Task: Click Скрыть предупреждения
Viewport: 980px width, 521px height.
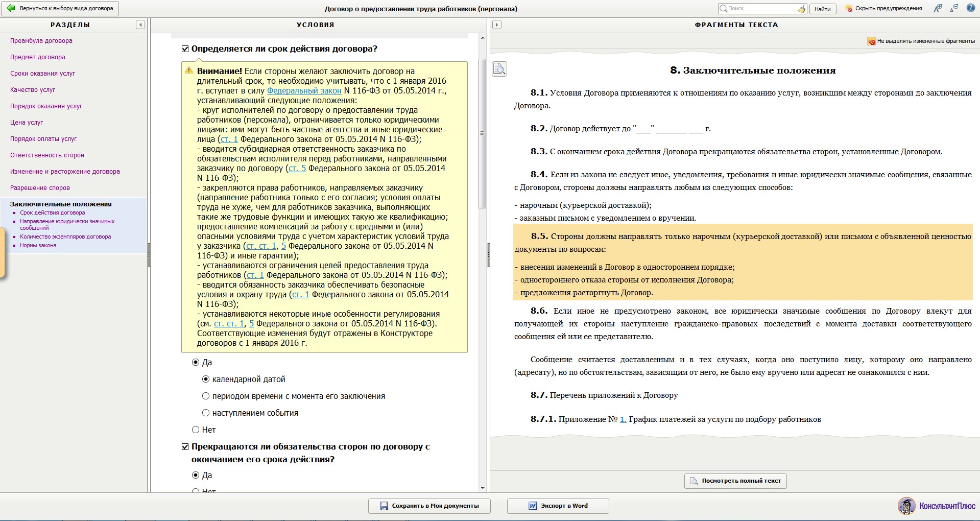Action: pyautogui.click(x=889, y=8)
